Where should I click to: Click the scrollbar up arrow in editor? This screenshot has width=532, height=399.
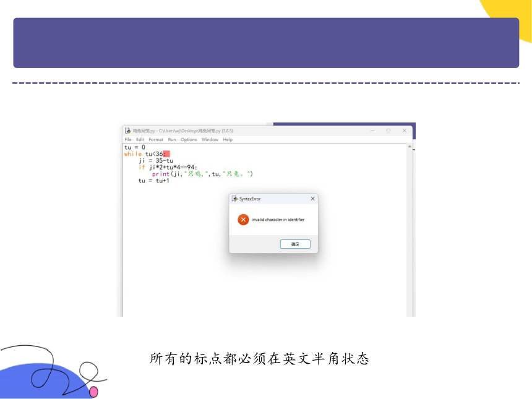tap(410, 147)
